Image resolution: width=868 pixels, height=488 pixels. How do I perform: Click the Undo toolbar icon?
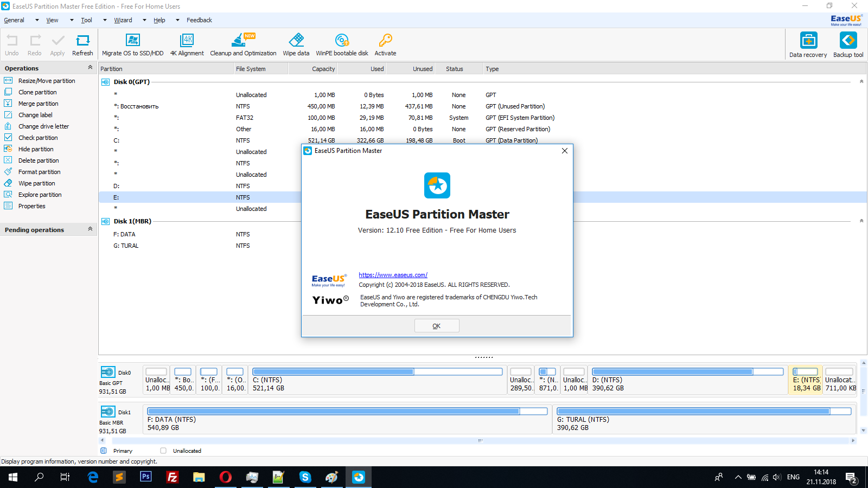pyautogui.click(x=12, y=44)
